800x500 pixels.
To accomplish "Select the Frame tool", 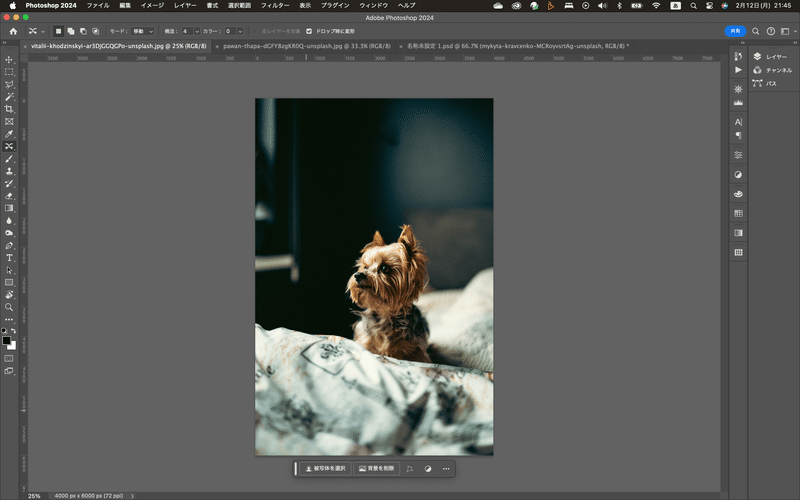I will tap(9, 121).
